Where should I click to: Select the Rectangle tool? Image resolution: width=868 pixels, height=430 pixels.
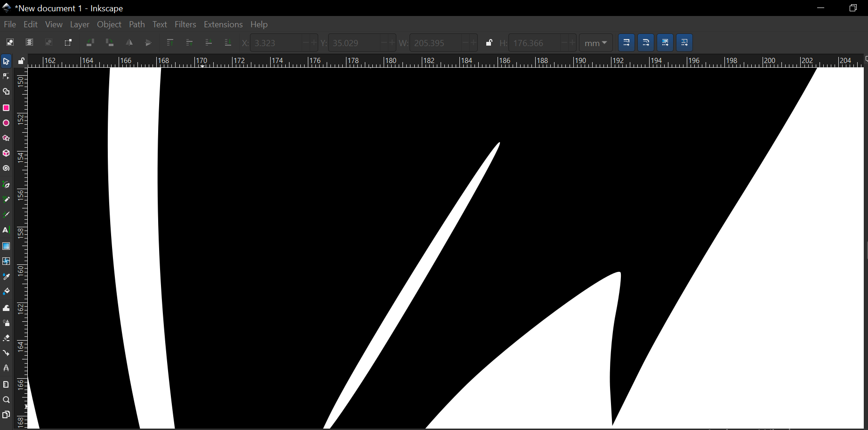pos(6,108)
